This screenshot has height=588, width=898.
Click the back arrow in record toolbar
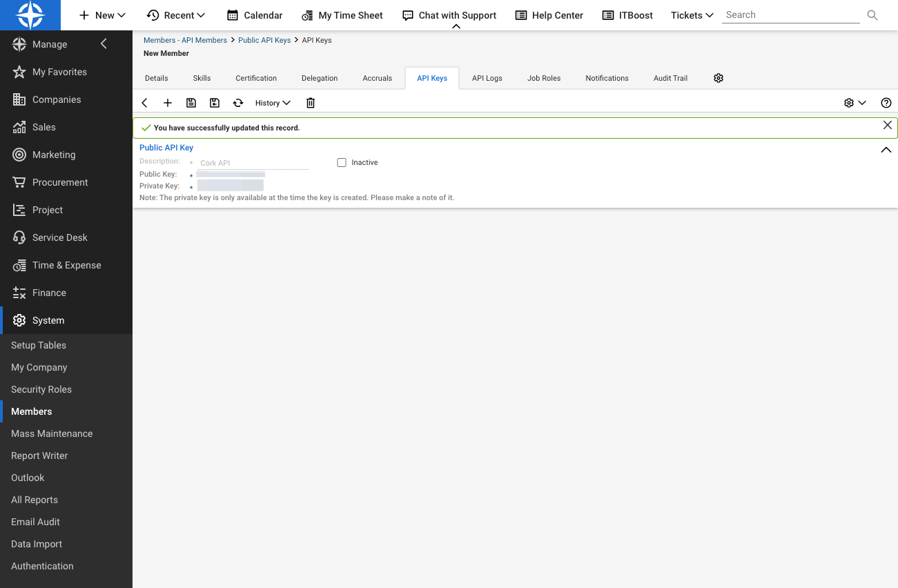tap(145, 103)
